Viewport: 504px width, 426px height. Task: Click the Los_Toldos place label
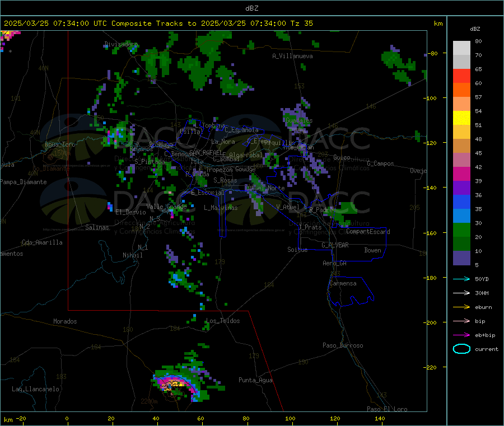[223, 321]
